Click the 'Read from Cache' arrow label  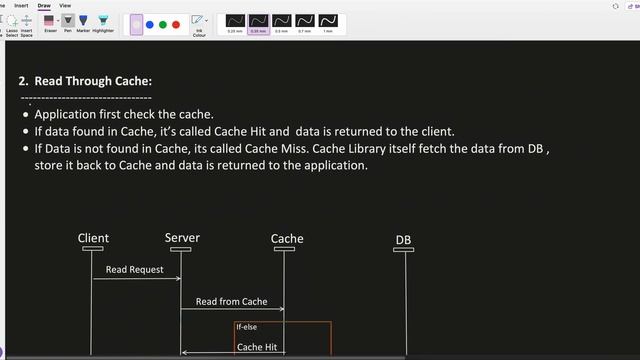click(231, 302)
